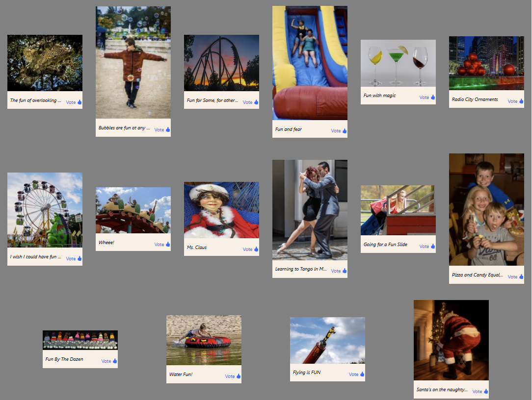Image resolution: width=532 pixels, height=400 pixels.
Task: Vote for Going for a Fun Slide
Action: click(x=427, y=247)
